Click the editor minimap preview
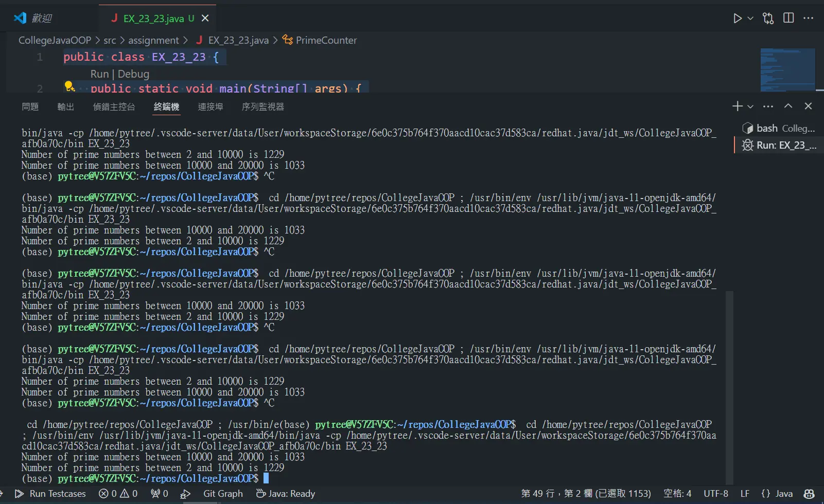The height and width of the screenshot is (504, 824). click(787, 69)
